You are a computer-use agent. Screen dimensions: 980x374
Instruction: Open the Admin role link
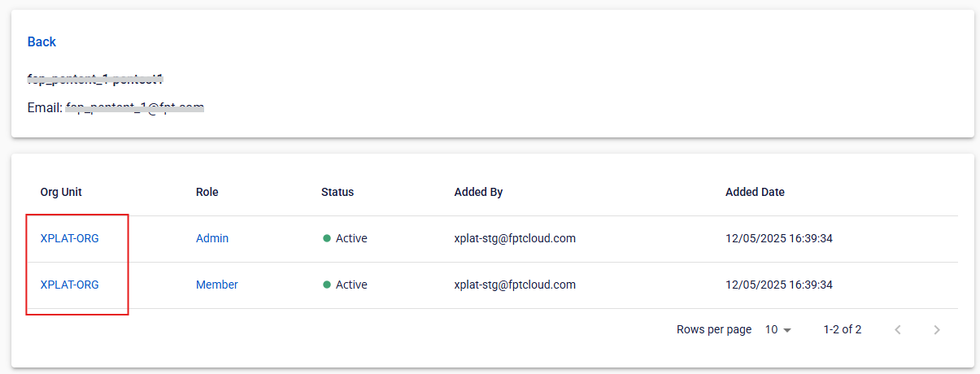(x=212, y=238)
